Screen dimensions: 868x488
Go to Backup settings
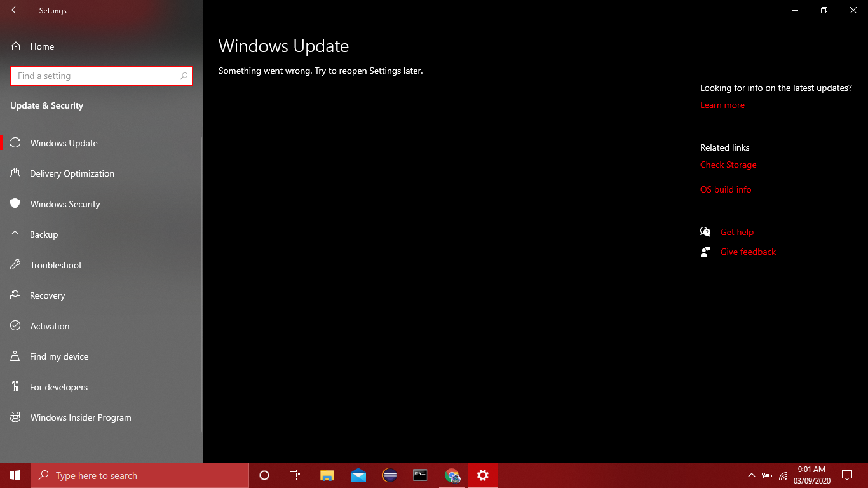click(x=102, y=234)
